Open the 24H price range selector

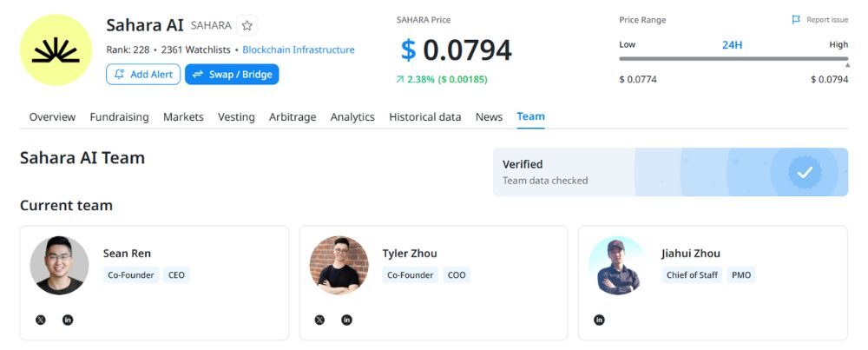click(x=732, y=44)
